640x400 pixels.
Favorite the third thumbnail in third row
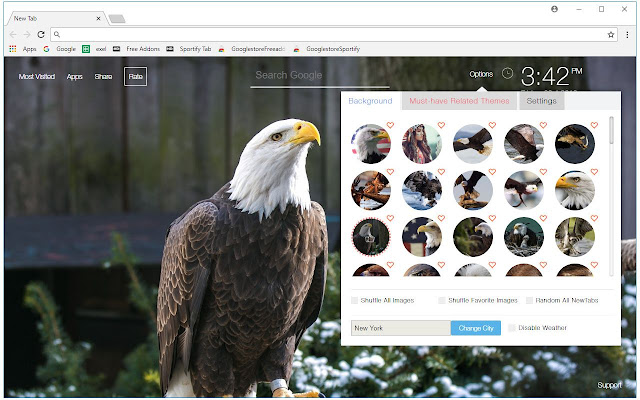pyautogui.click(x=492, y=218)
